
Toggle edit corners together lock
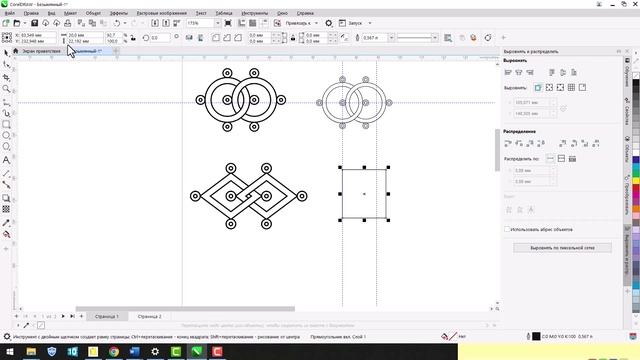[293, 38]
